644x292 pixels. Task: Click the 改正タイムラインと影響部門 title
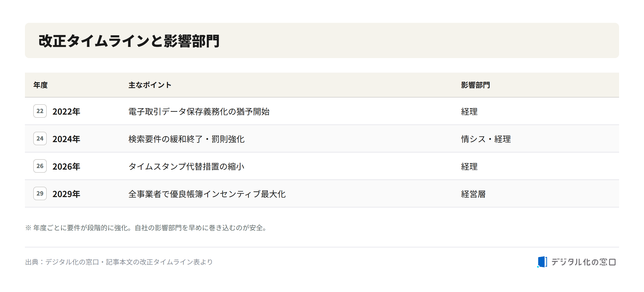coord(129,41)
